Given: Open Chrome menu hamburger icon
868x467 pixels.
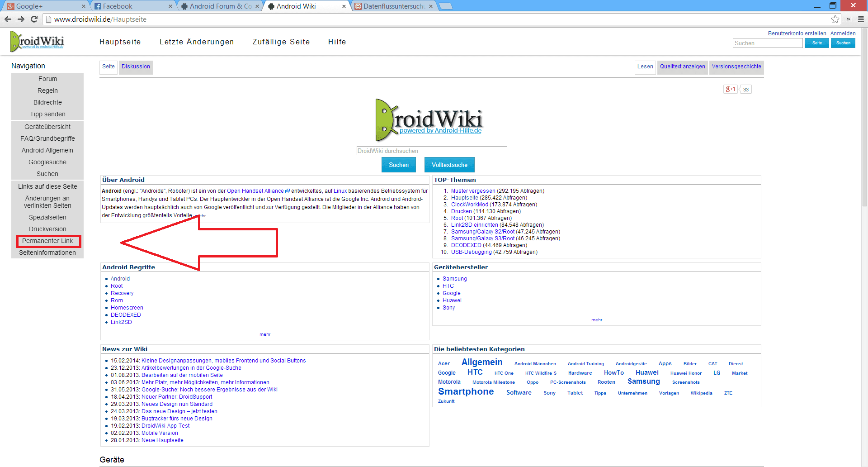Looking at the screenshot, I should (x=861, y=19).
